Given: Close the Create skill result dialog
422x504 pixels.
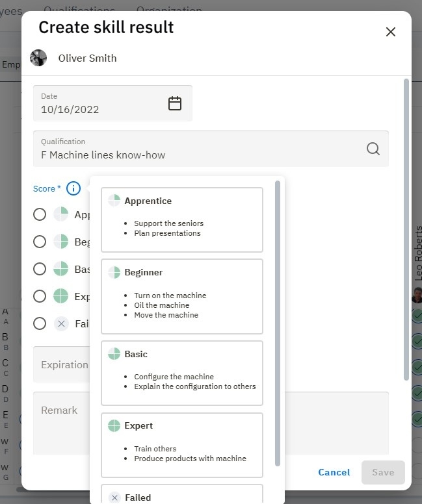Looking at the screenshot, I should (x=390, y=32).
